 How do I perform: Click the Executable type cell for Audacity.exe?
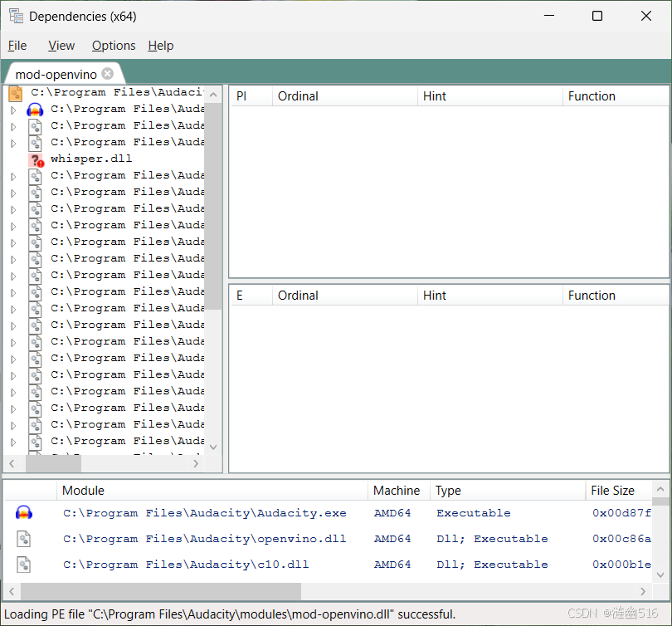[473, 513]
